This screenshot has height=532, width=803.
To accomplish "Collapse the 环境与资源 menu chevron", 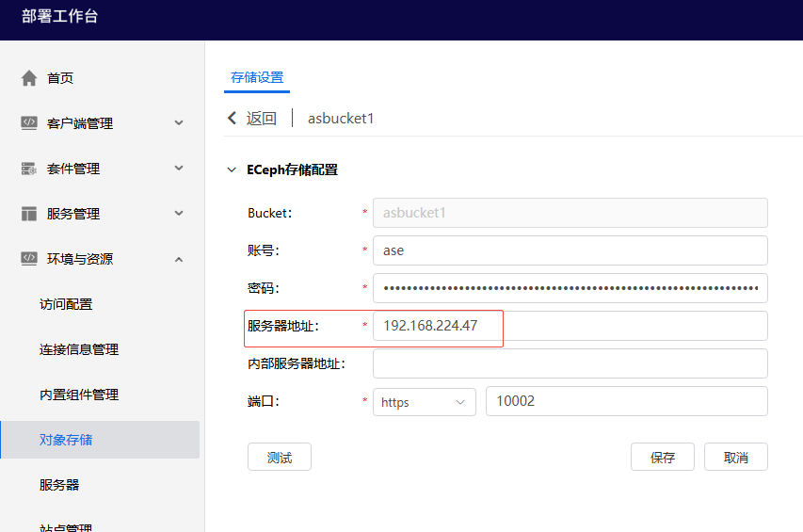I will [179, 259].
